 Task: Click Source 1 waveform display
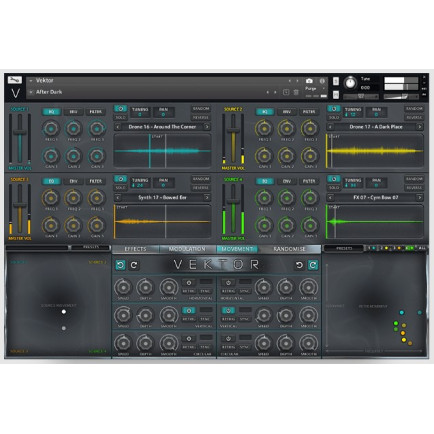162,151
